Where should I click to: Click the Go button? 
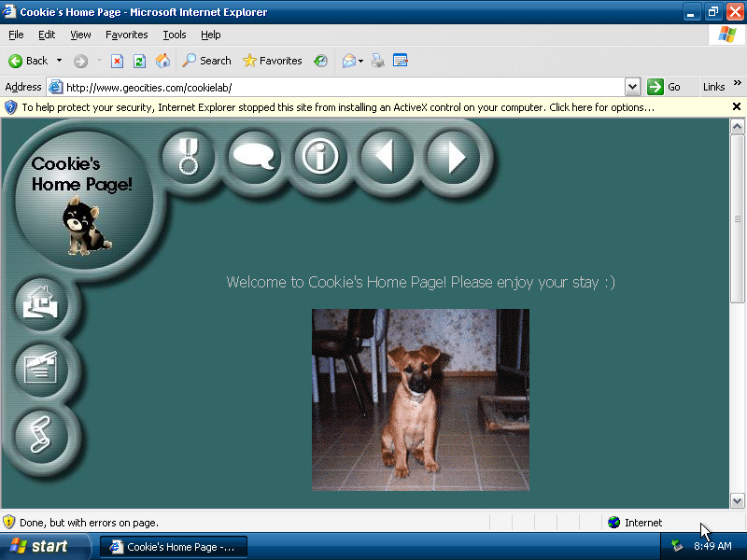click(x=665, y=87)
